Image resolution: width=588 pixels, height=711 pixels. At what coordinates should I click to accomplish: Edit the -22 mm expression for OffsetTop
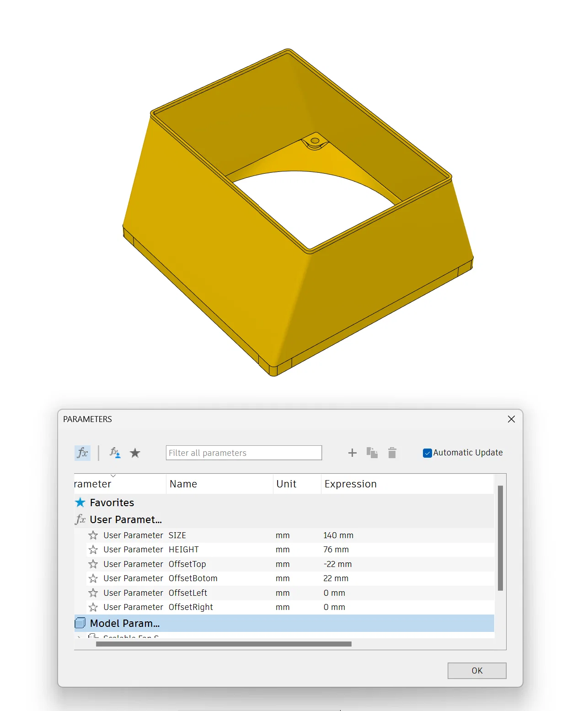coord(337,564)
